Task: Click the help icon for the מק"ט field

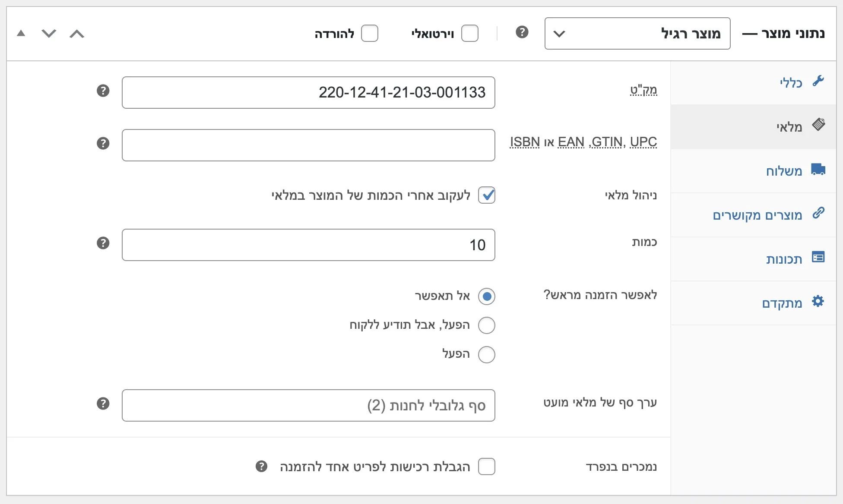Action: [x=103, y=91]
